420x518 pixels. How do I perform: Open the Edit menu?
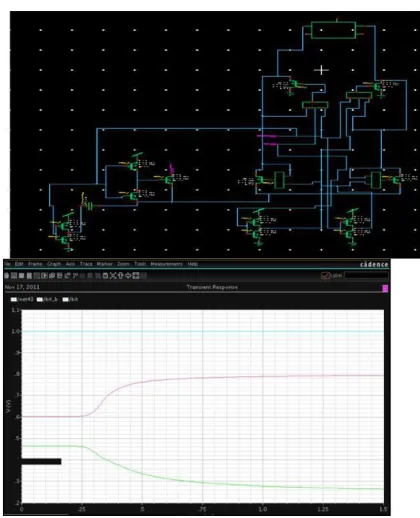click(x=19, y=264)
